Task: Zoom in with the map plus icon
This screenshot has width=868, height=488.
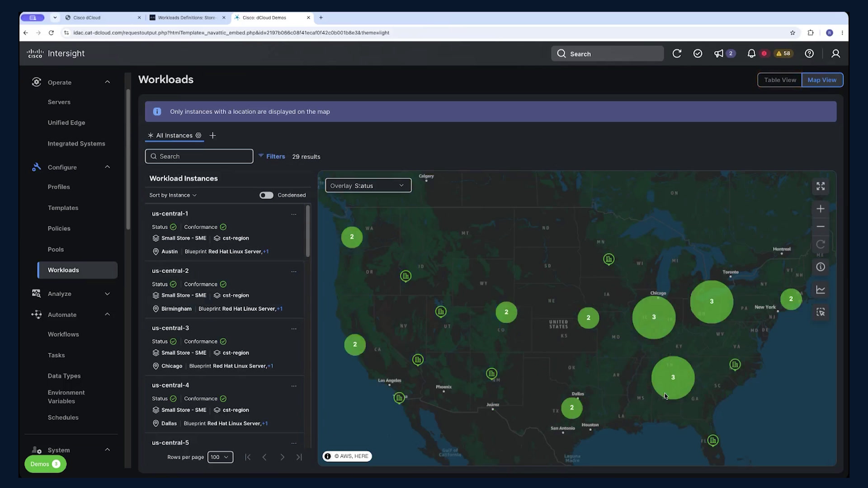Action: (821, 209)
